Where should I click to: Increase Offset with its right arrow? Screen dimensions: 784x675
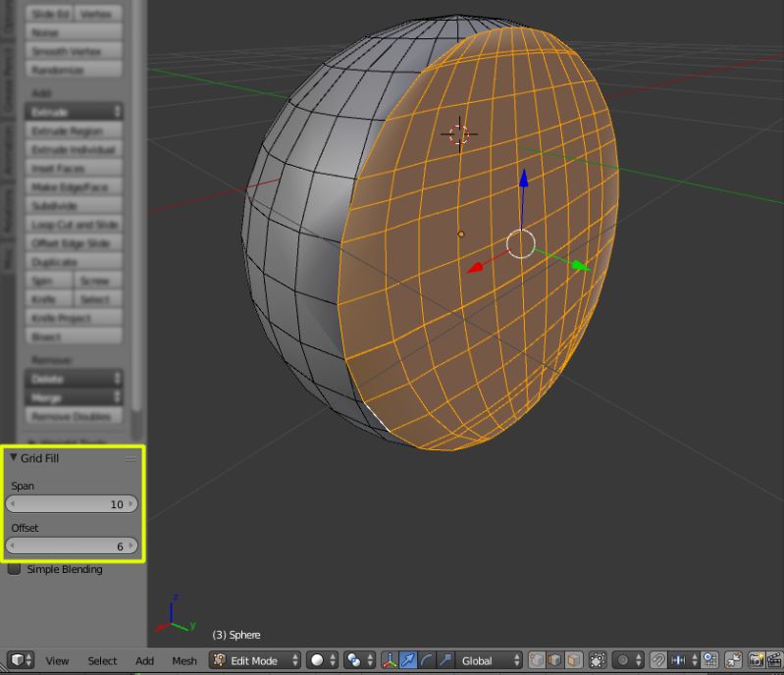click(131, 546)
